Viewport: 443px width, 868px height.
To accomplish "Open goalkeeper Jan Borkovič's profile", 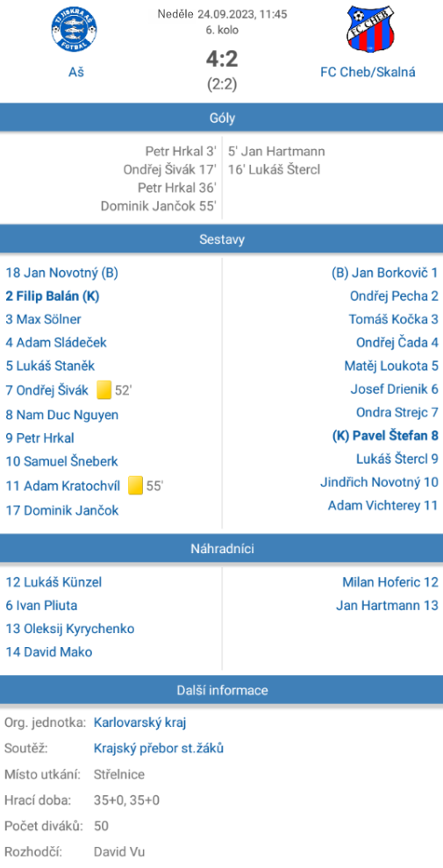I will tap(385, 273).
